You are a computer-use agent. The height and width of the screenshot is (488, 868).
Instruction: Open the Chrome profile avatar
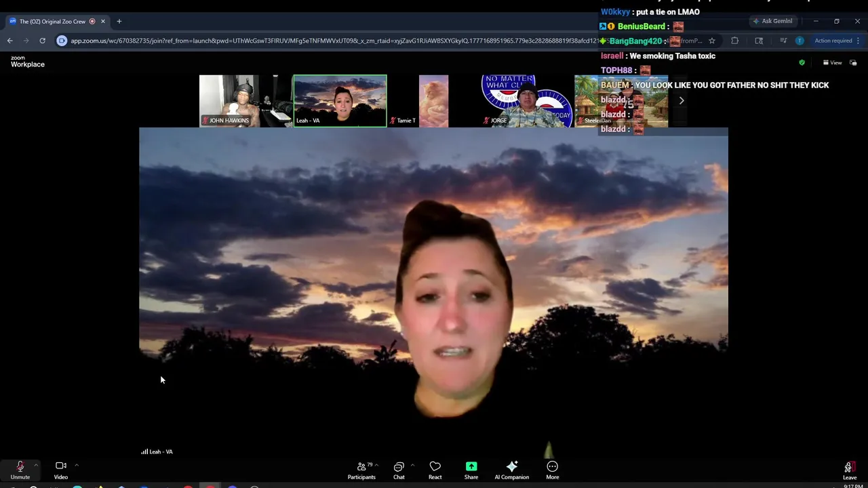coord(800,41)
